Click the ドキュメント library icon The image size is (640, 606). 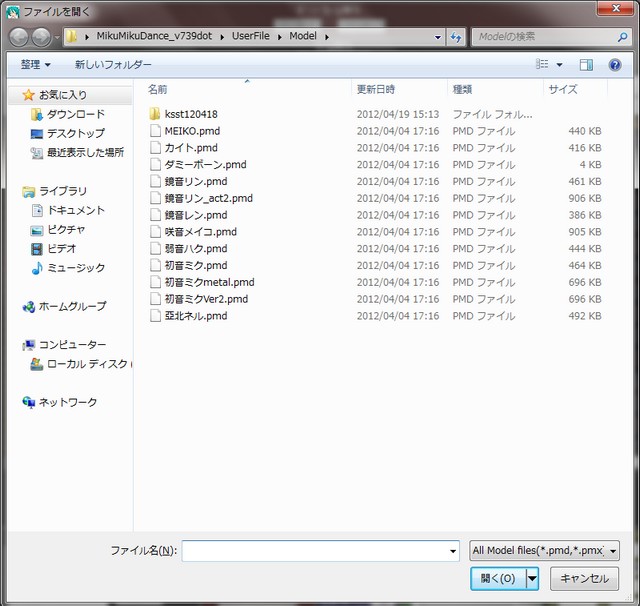37,210
